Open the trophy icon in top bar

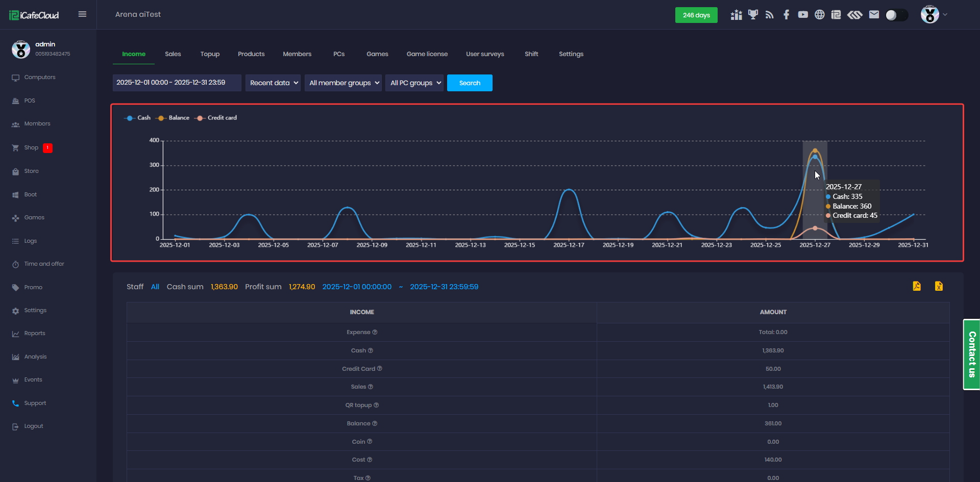753,15
